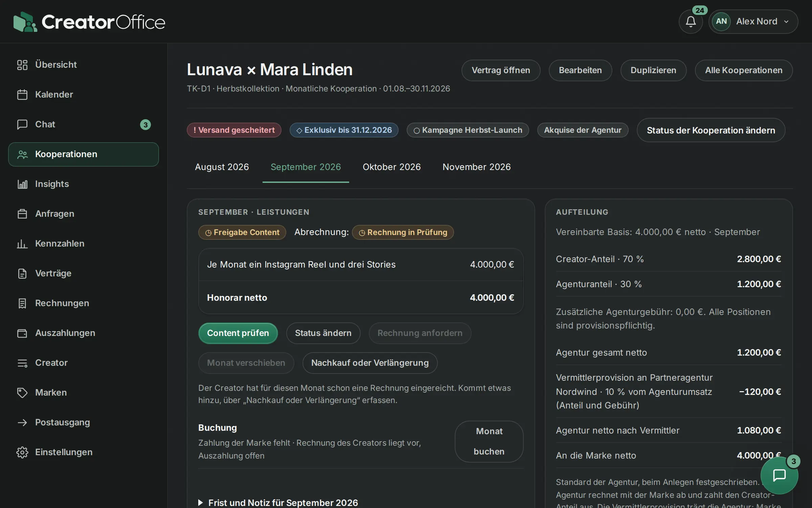Click the Freigabe Content status badge
Image resolution: width=812 pixels, height=508 pixels.
242,232
